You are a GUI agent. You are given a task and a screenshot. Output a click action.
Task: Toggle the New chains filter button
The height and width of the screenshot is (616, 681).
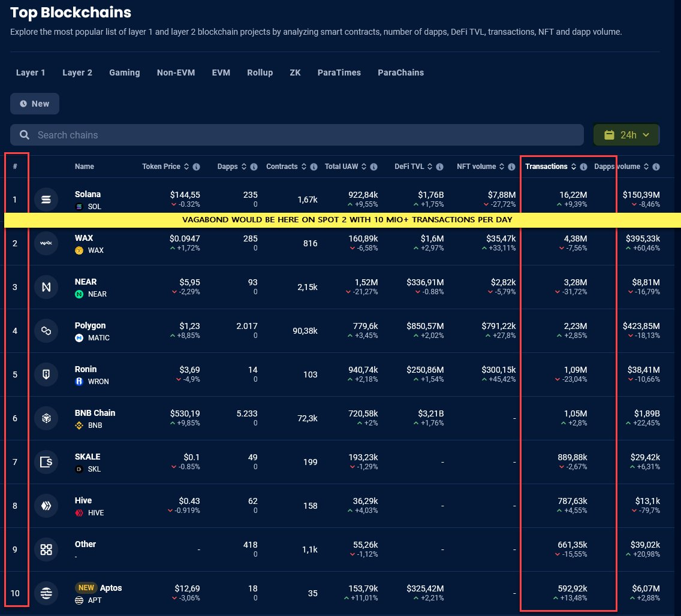[35, 104]
